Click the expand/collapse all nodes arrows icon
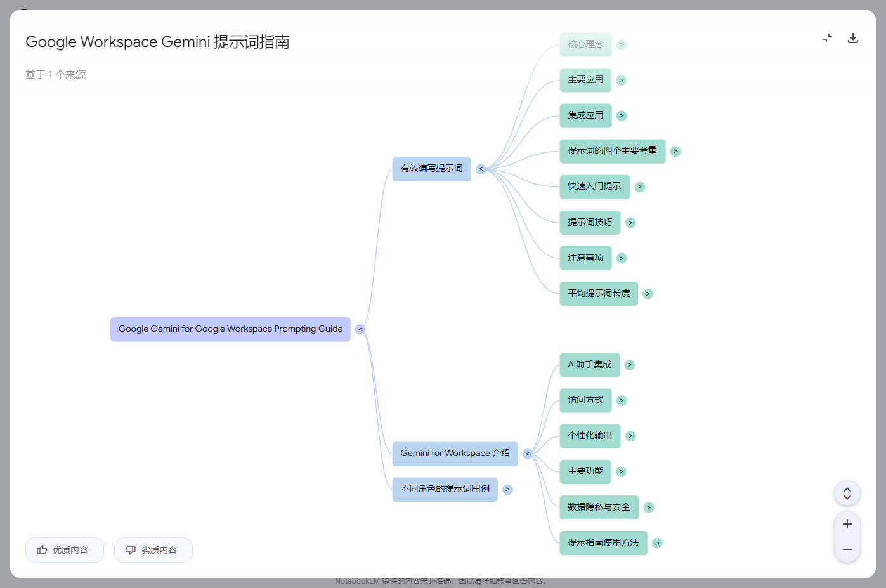This screenshot has width=886, height=588. [847, 493]
